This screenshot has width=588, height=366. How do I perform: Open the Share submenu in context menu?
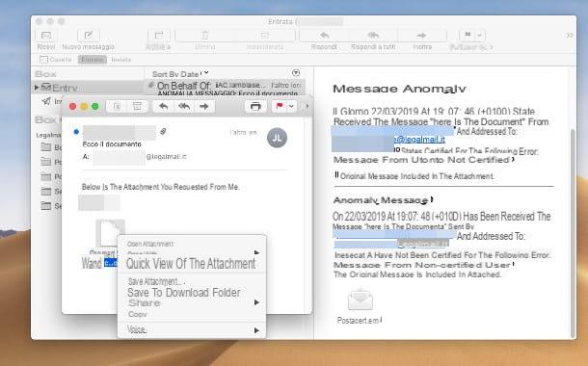tap(192, 303)
